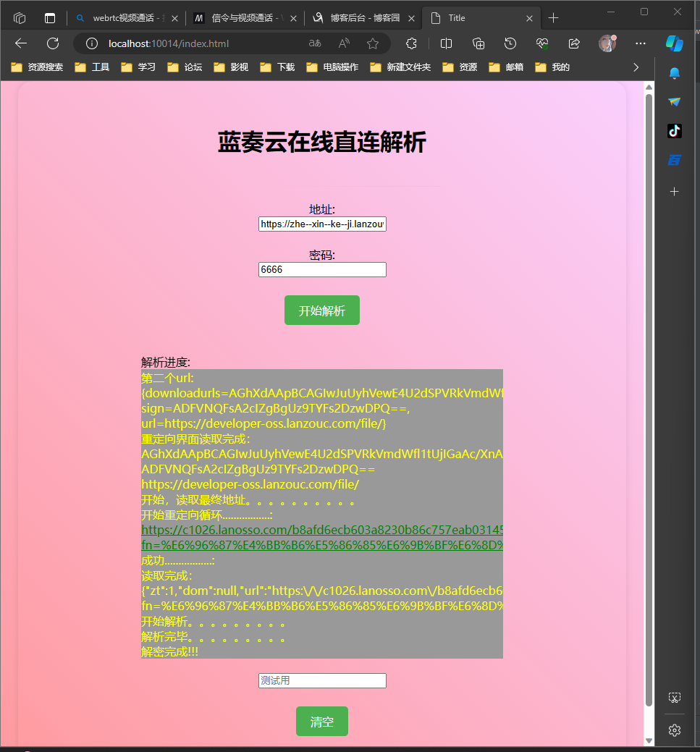Open notifications bell in sidebar
This screenshot has height=752, width=700.
pyautogui.click(x=675, y=73)
